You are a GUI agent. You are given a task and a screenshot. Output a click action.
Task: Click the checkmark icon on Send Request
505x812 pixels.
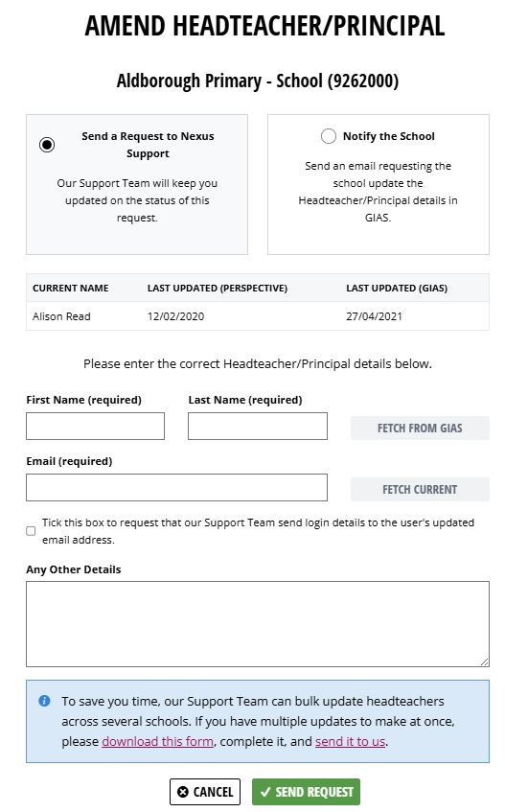tap(265, 792)
